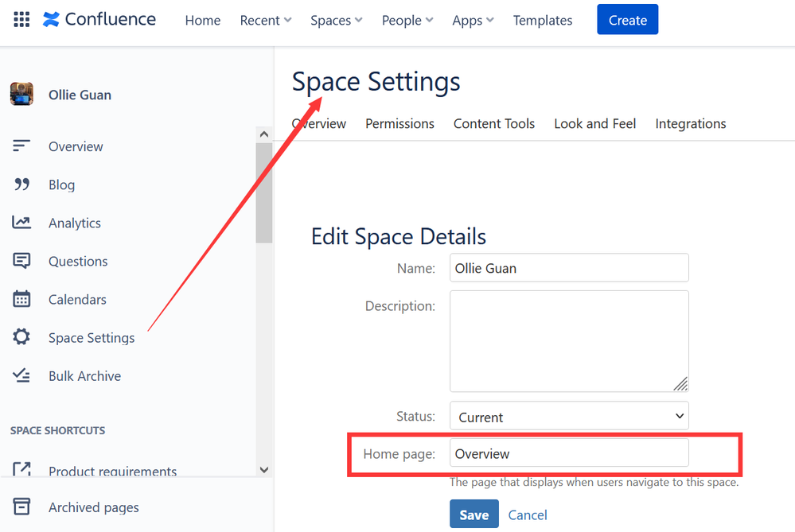
Task: Click the sidebar scrollbar thumb
Action: click(x=263, y=193)
